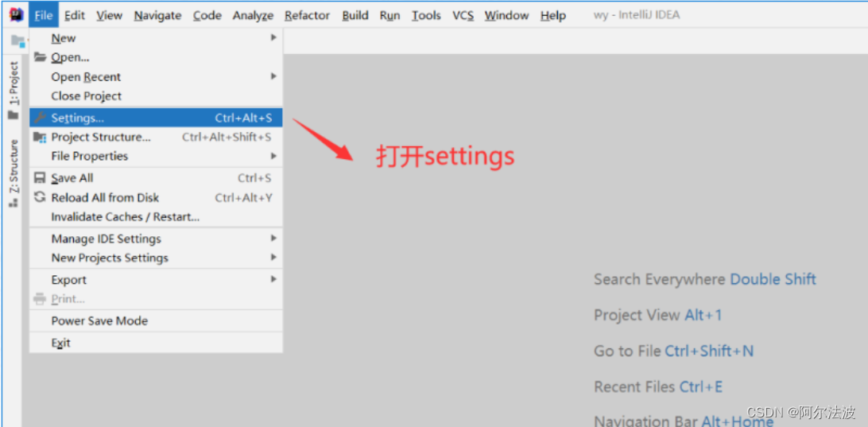Choose Invalidate Caches / Restart...
868x427 pixels.
(x=156, y=217)
